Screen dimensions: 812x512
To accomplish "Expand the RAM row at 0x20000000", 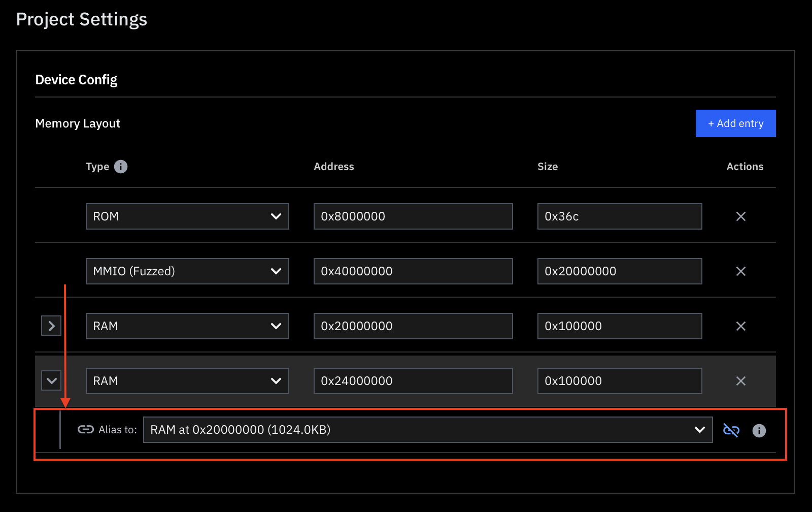I will tap(51, 326).
